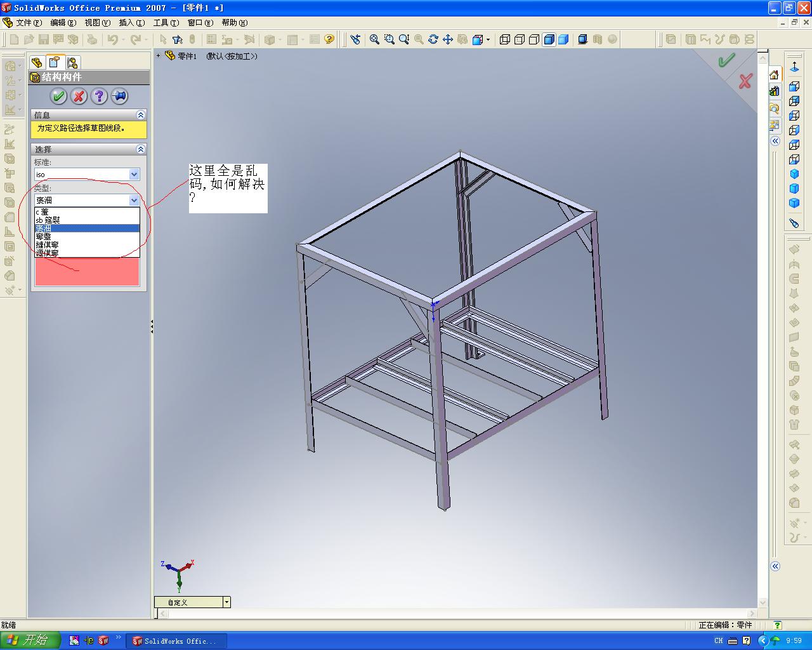Open File Explorer task pane tab
812x650 pixels.
tap(775, 108)
